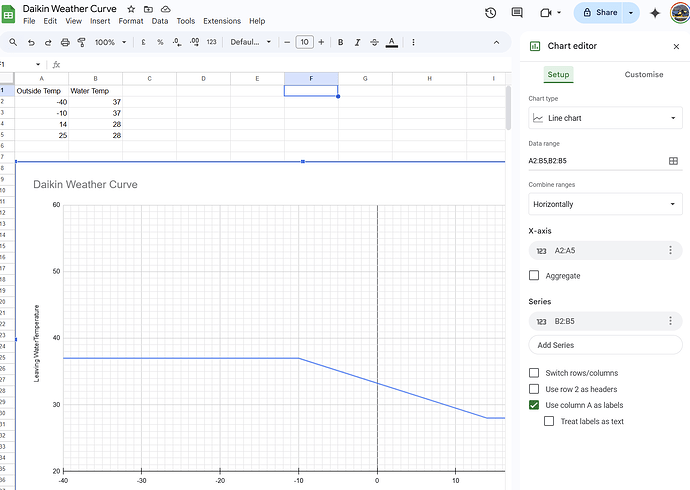Enable the Aggregate checkbox
This screenshot has height=490, width=690.
click(x=534, y=276)
